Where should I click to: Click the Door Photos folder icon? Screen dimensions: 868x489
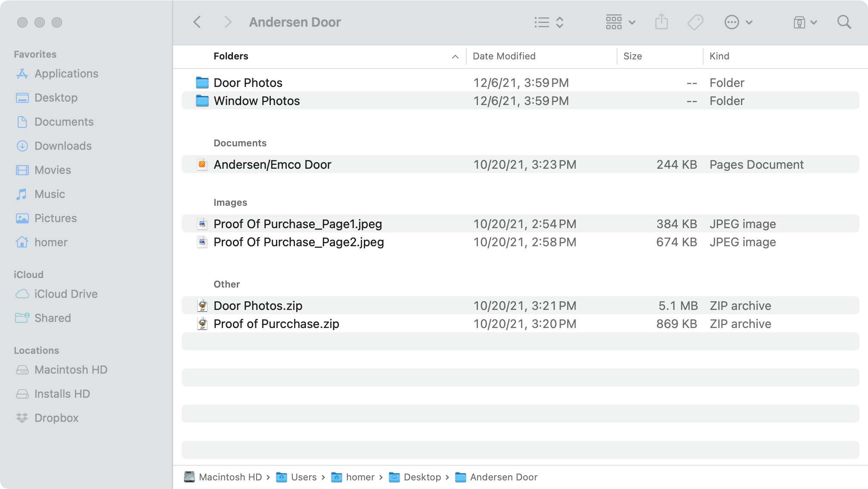(x=202, y=82)
